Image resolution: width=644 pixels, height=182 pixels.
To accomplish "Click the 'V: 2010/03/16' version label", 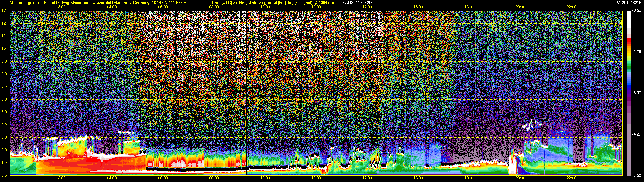I will (629, 3).
